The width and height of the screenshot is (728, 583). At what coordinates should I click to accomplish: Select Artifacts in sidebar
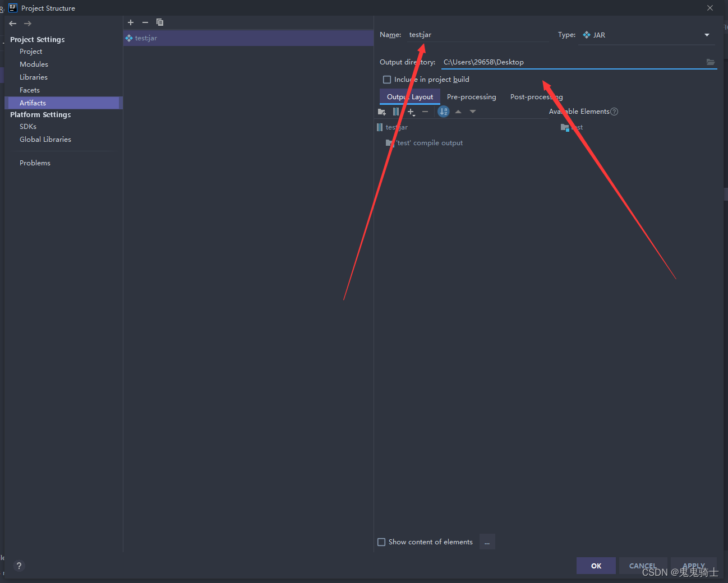pyautogui.click(x=63, y=103)
